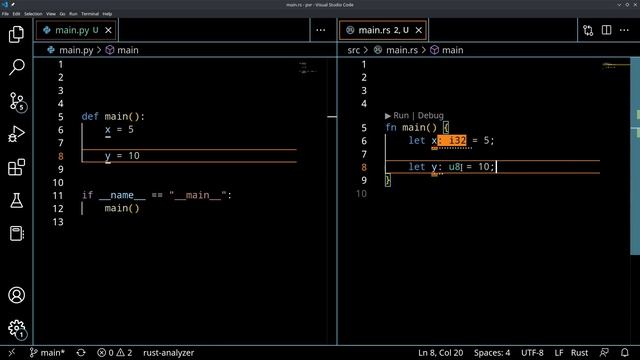The height and width of the screenshot is (360, 640).
Task: Open the File menu
Action: pyautogui.click(x=5, y=14)
